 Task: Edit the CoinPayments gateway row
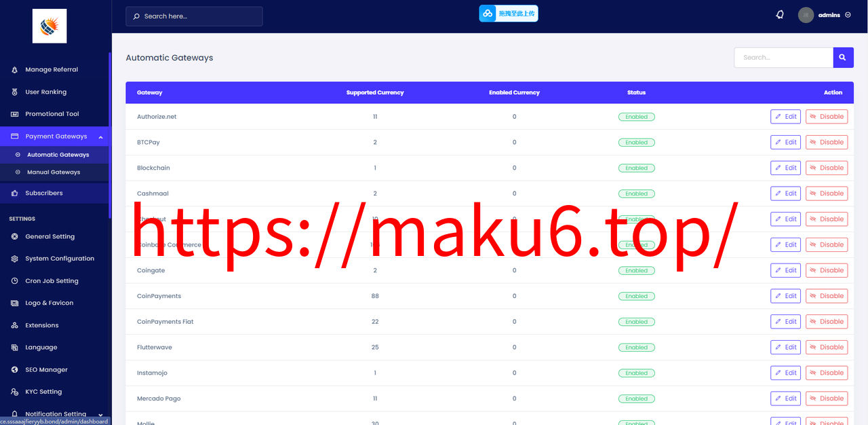click(785, 296)
